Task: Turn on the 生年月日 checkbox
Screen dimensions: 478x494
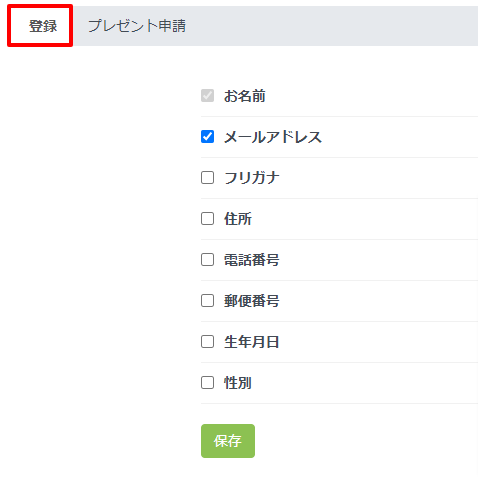Action: pos(207,342)
